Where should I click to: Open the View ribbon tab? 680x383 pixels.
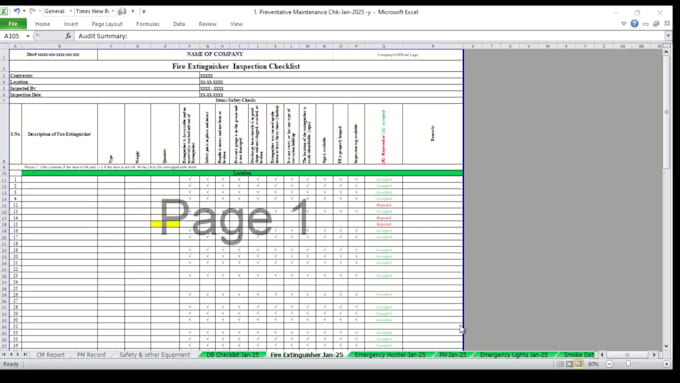click(x=236, y=24)
